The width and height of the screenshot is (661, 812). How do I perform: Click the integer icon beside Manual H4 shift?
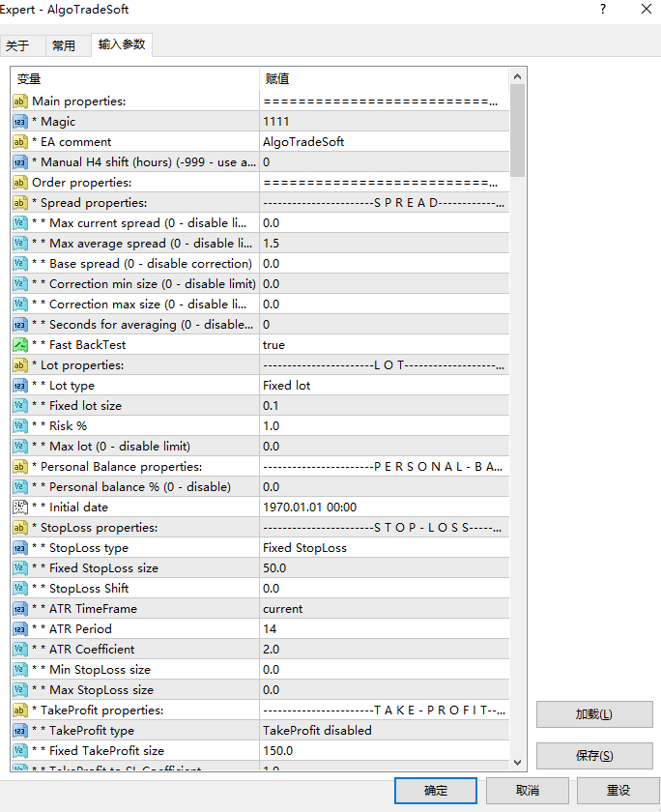19,162
